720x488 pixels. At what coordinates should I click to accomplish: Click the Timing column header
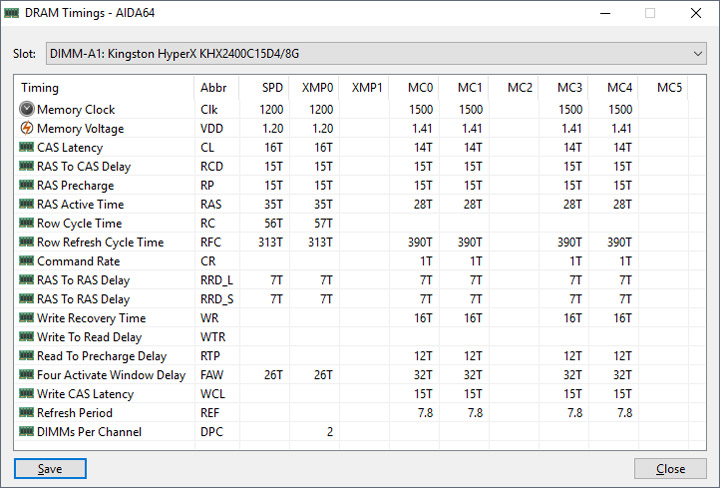click(40, 88)
